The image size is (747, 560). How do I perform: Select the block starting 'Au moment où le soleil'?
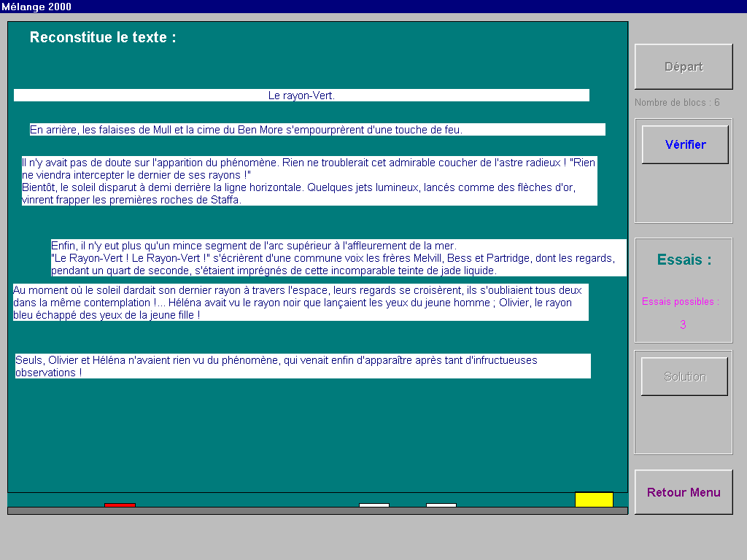[301, 303]
